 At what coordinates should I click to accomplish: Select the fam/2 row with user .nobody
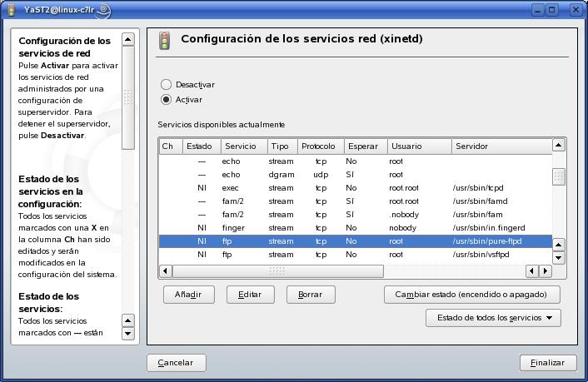point(356,215)
